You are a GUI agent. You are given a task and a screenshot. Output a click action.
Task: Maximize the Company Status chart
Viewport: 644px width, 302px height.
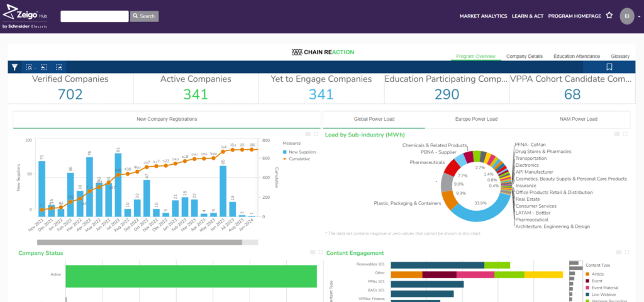(x=321, y=252)
